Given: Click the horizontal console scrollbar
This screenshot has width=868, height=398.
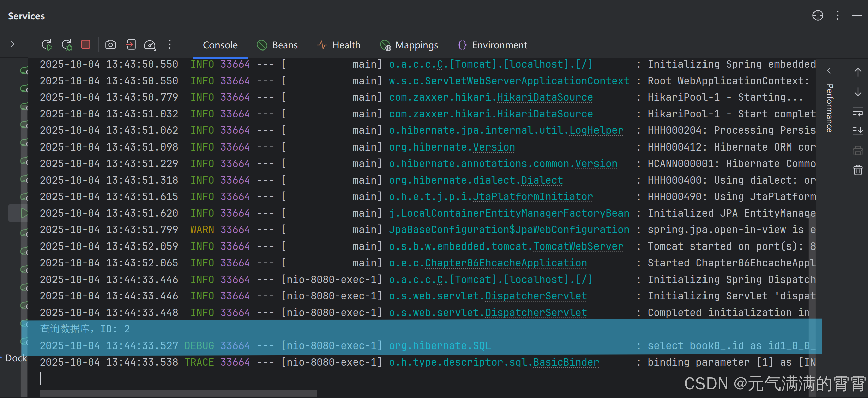Looking at the screenshot, I should point(179,393).
